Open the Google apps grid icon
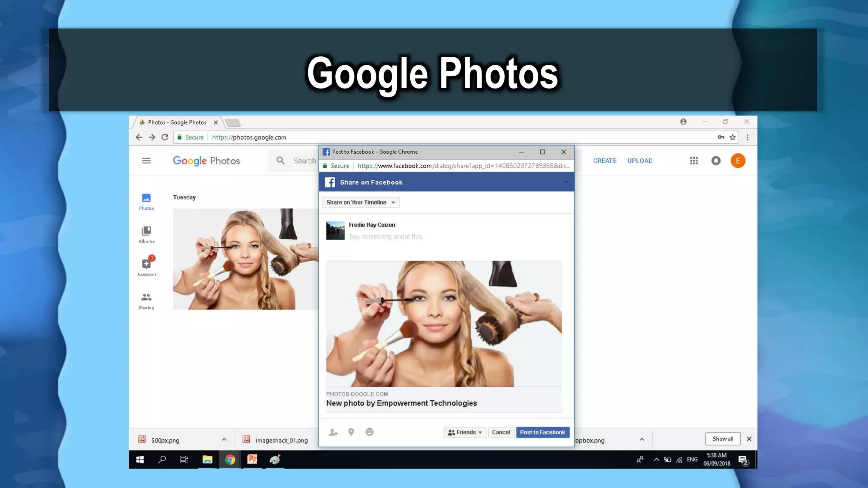The width and height of the screenshot is (868, 488). pos(694,161)
